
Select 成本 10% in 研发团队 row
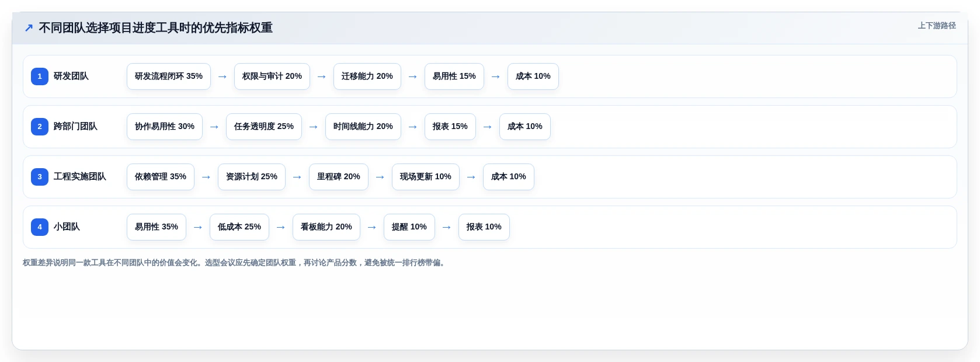click(533, 76)
